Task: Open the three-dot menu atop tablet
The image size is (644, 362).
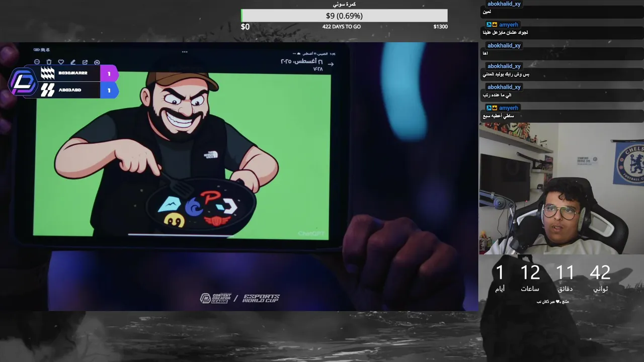Action: tap(185, 52)
